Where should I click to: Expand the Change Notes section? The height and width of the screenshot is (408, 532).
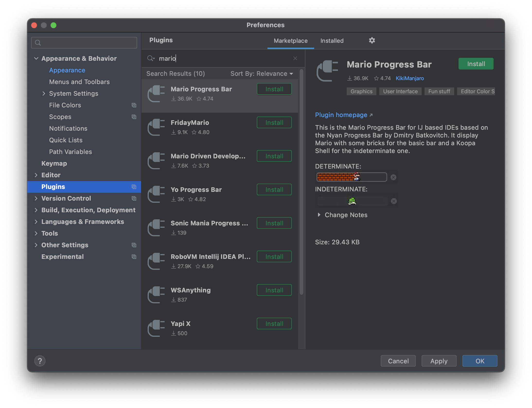point(319,215)
